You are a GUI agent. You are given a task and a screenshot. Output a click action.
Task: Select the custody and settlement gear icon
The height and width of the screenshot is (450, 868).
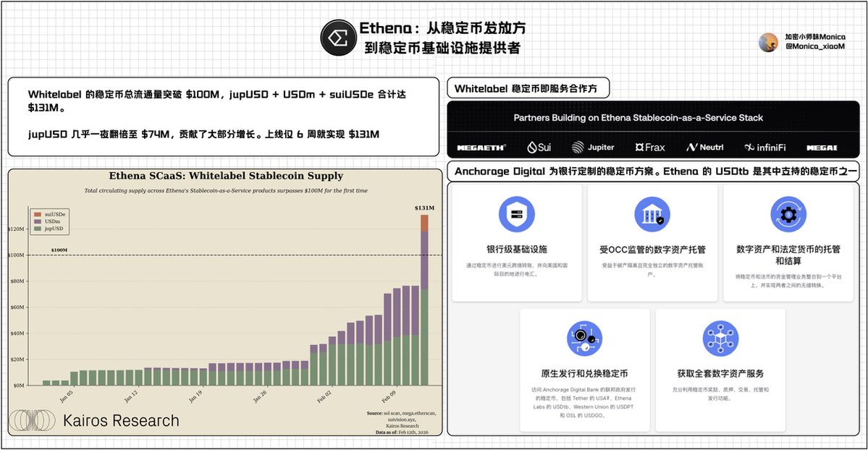click(788, 214)
